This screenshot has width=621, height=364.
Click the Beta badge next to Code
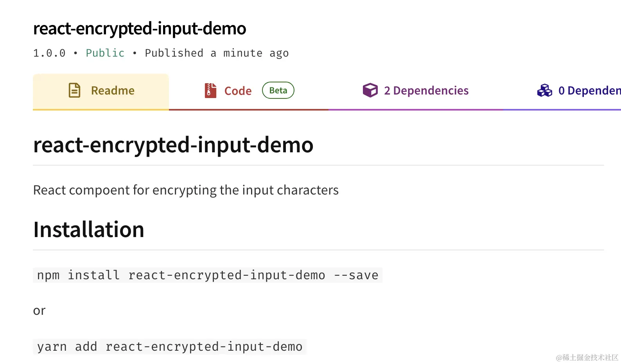click(278, 90)
